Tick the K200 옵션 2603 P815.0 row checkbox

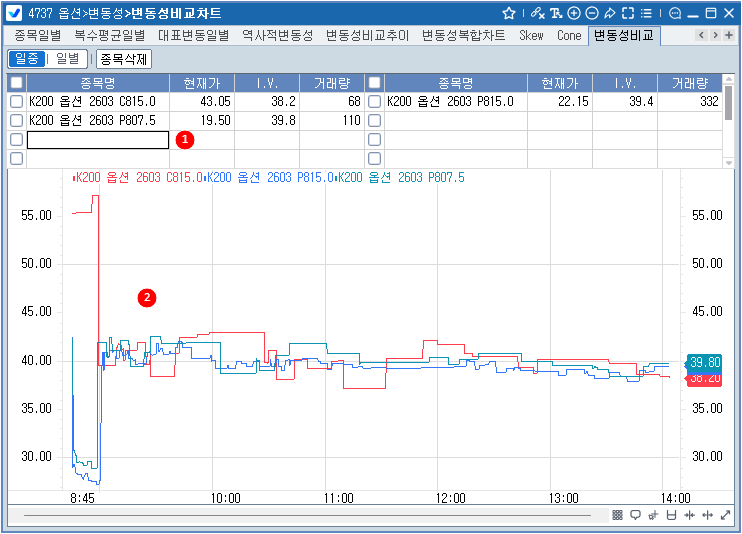tap(375, 102)
